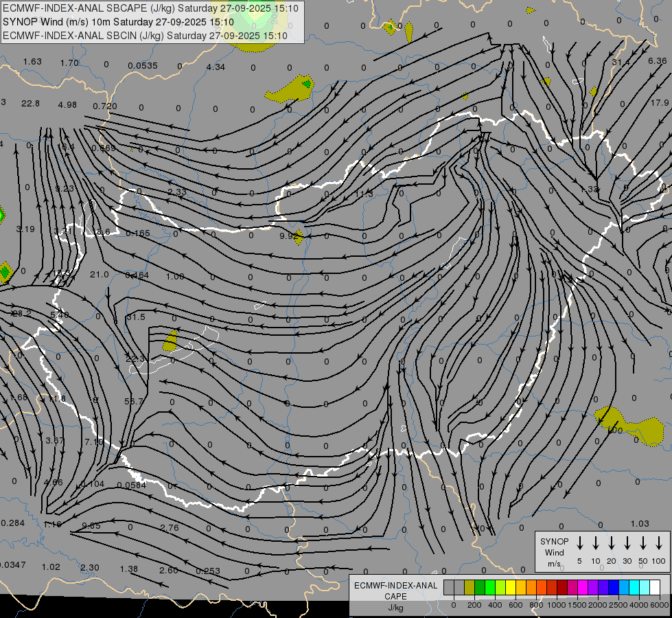Click the 4.34 value on the map
Image resolution: width=672 pixels, height=618 pixels.
point(216,67)
